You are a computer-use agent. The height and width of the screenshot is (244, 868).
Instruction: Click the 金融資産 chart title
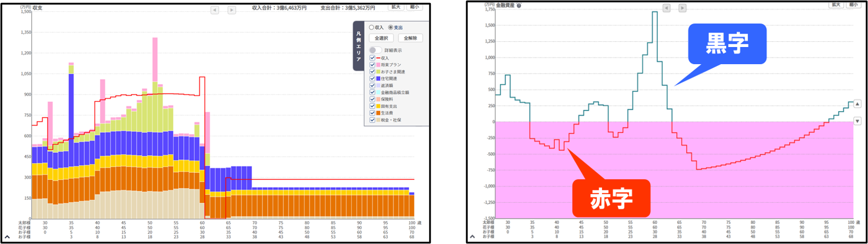point(505,6)
